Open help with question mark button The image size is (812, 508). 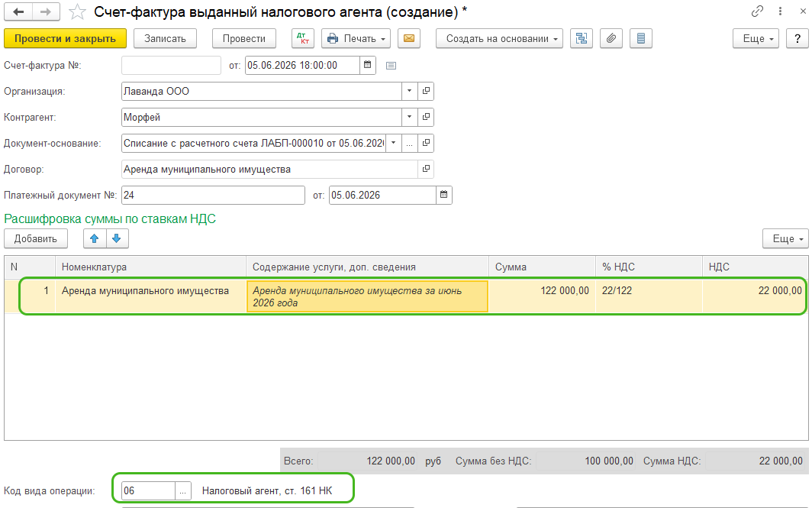[797, 38]
